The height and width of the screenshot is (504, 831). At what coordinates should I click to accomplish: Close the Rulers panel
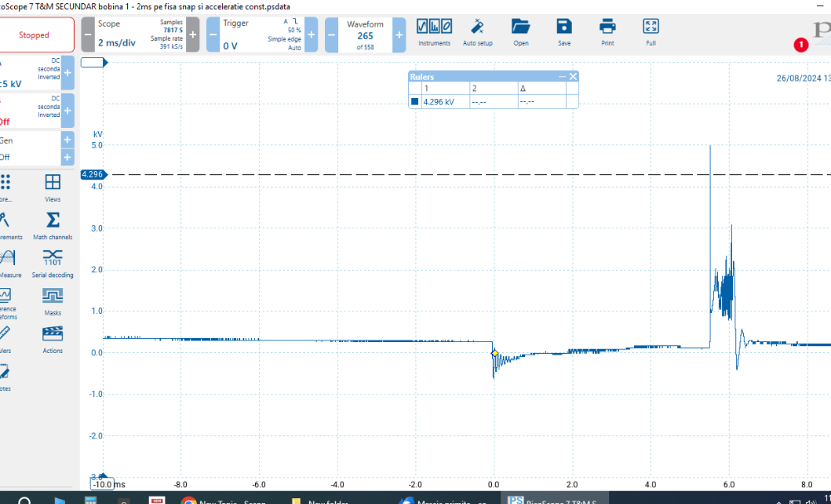[x=573, y=76]
